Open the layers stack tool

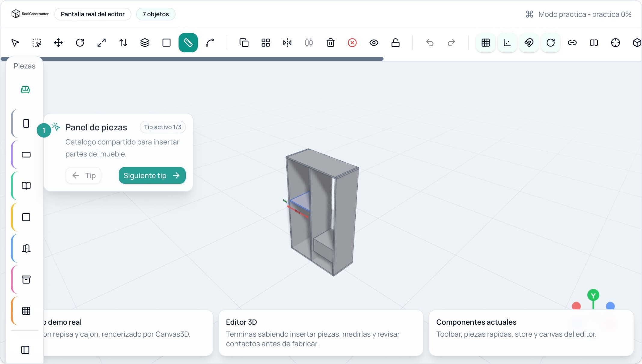[x=145, y=43]
